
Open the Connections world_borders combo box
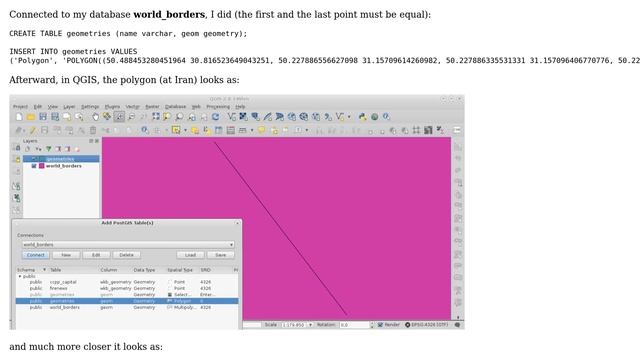(x=128, y=244)
